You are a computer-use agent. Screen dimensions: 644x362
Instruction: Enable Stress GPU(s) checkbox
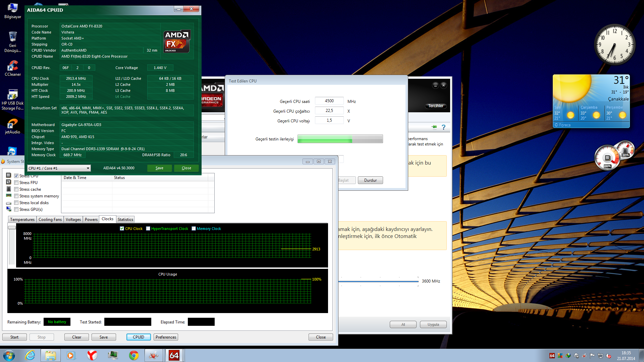(16, 209)
